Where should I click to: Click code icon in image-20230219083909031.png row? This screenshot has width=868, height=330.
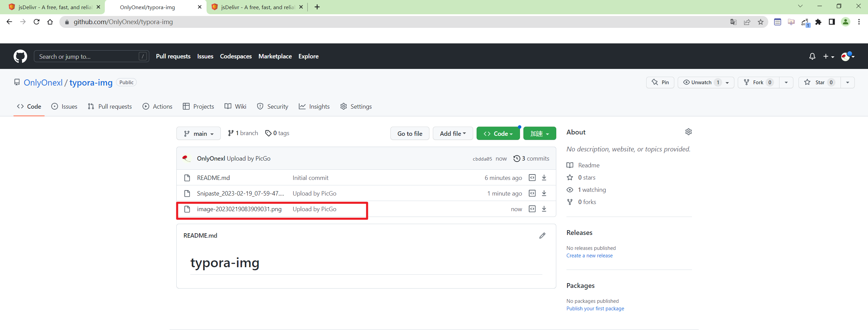click(x=532, y=209)
